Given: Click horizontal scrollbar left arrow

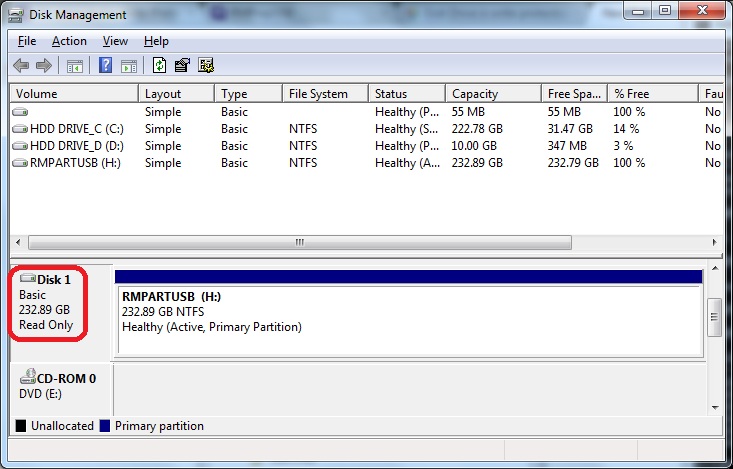Looking at the screenshot, I should coord(18,242).
